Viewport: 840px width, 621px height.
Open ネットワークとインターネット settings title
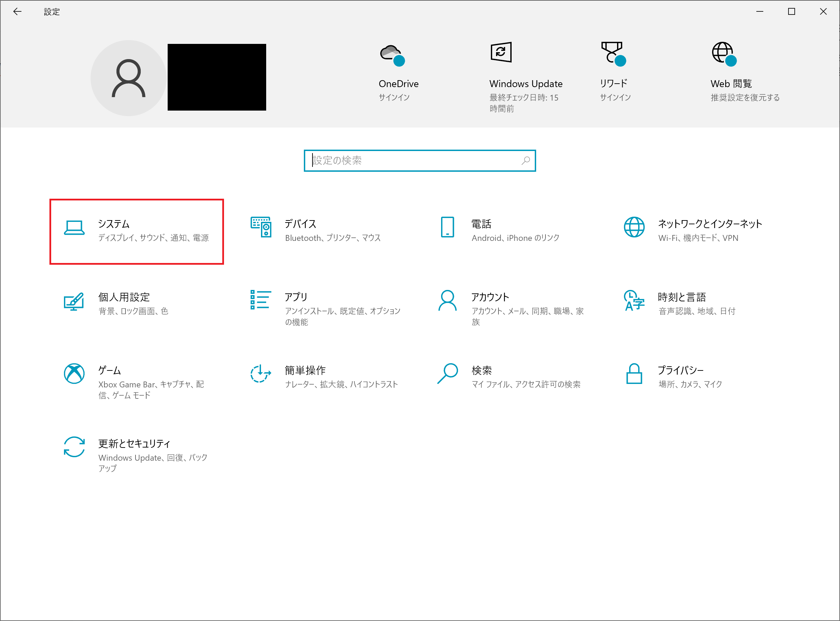(x=710, y=224)
